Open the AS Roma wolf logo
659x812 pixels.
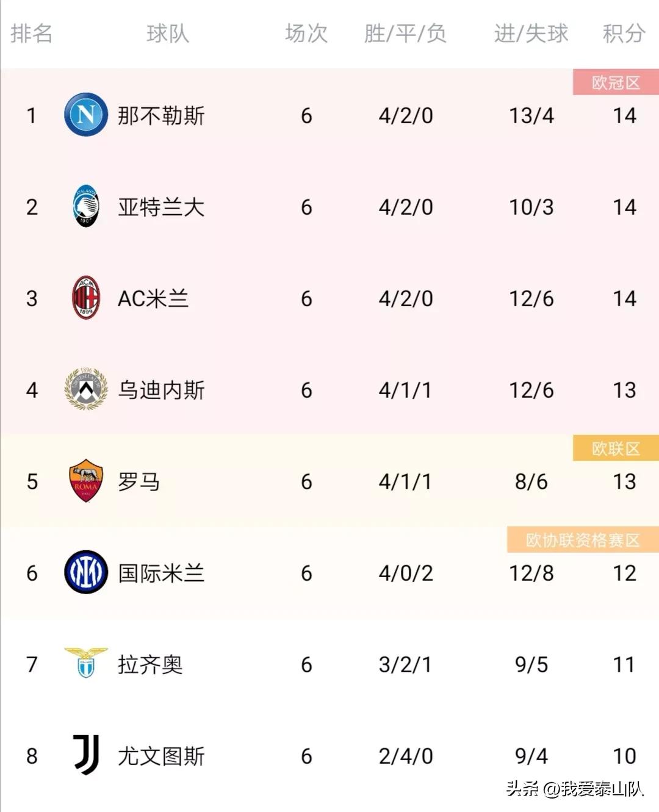86,481
